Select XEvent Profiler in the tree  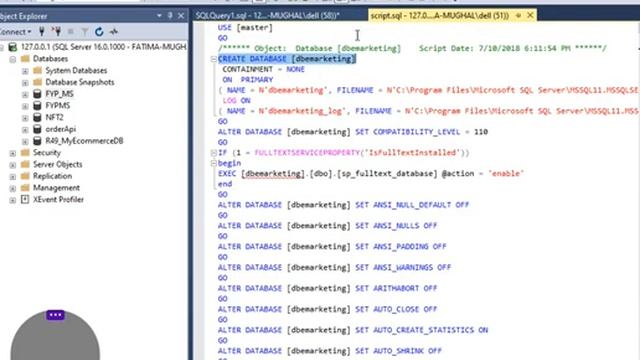click(58, 200)
